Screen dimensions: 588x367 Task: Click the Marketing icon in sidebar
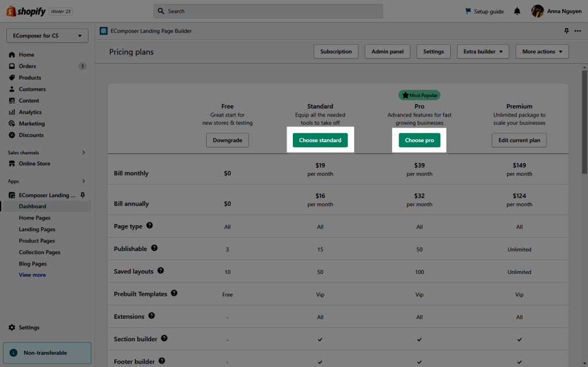point(12,123)
